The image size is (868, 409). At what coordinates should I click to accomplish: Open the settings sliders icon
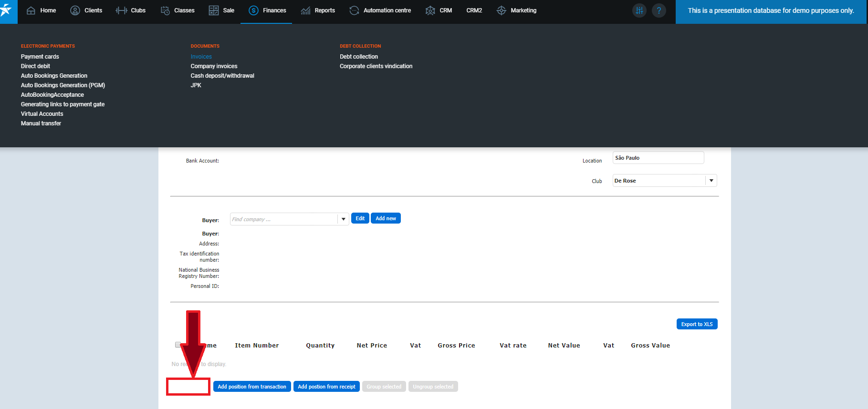coord(639,10)
